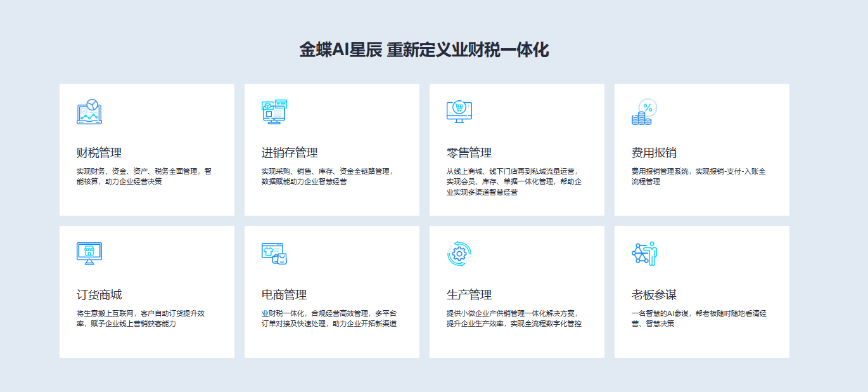
Task: Open the 财税管理 title link
Action: pyautogui.click(x=99, y=153)
